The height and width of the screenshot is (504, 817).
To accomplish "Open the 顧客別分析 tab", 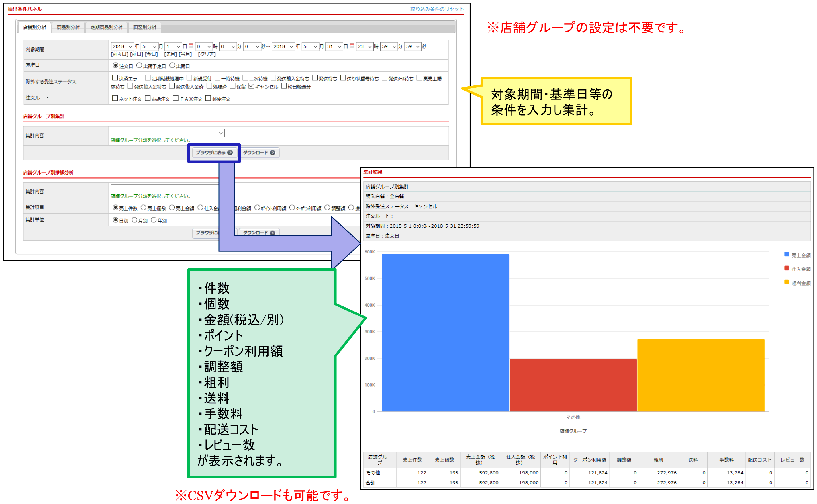I will 144,27.
